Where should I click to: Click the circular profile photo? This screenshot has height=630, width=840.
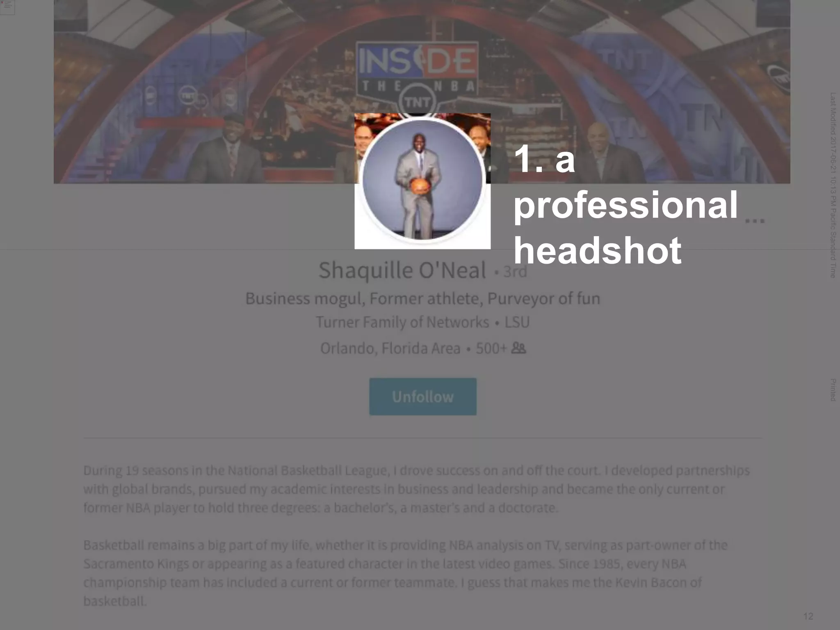click(x=422, y=179)
